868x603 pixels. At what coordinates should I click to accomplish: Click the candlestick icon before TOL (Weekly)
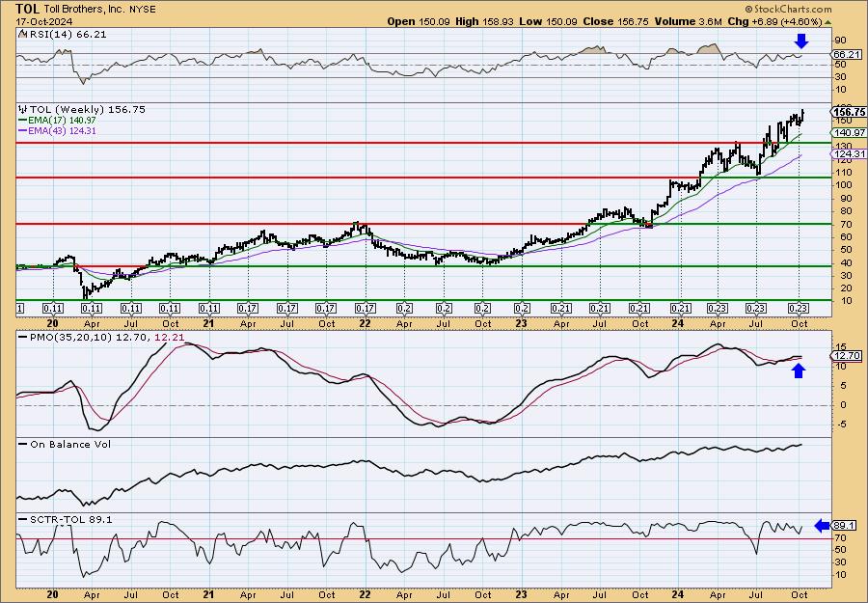23,110
